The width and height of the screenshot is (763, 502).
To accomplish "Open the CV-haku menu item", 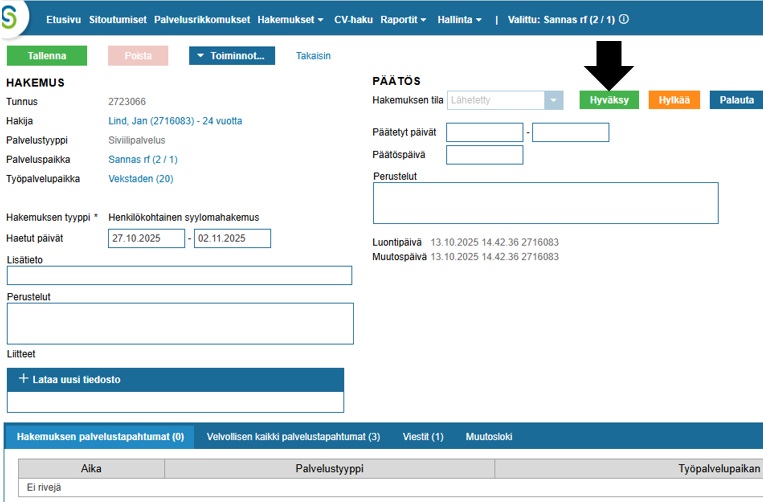I will (354, 19).
